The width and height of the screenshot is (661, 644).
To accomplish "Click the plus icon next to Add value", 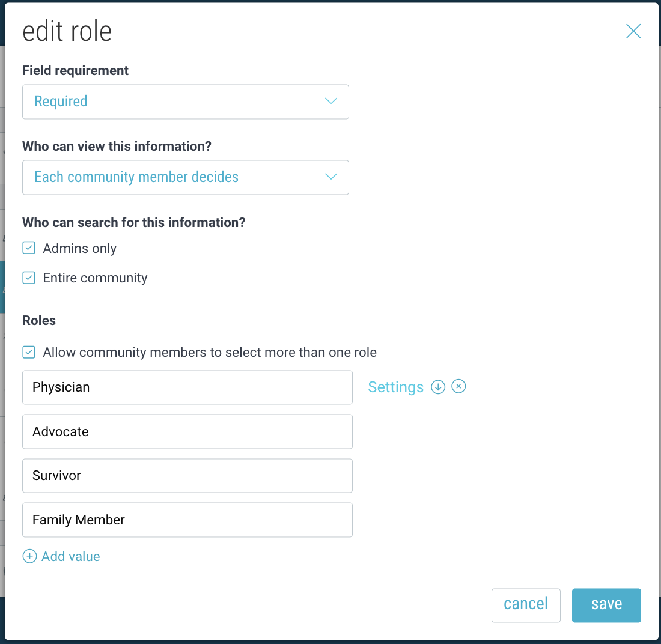I will click(x=29, y=556).
